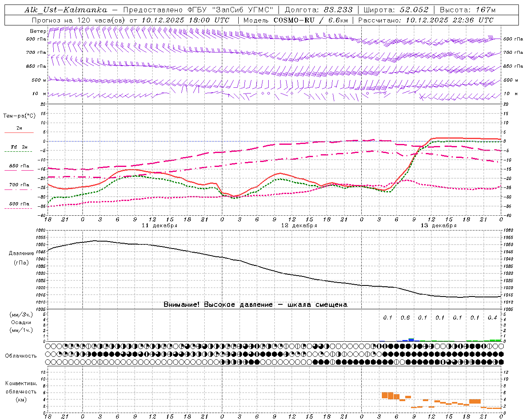This screenshot has width=525, height=420.
Task: Click the 'Осадки' precipitation label
Action: [21, 322]
